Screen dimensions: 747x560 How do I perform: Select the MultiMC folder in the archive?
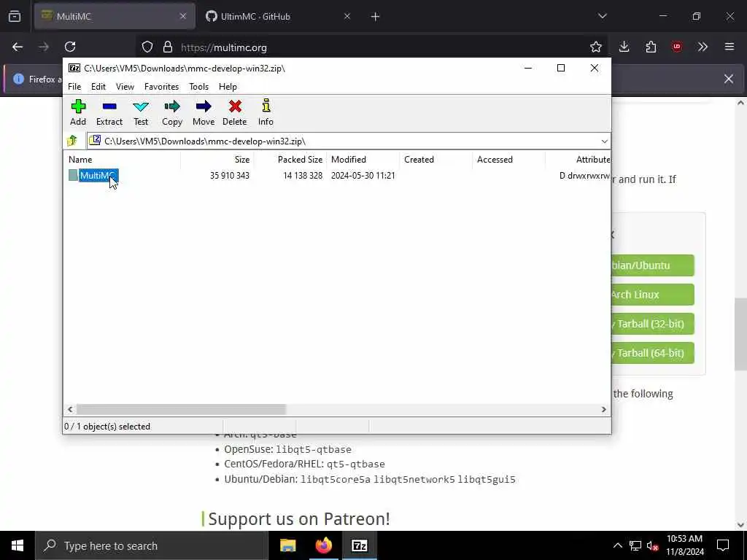(98, 176)
